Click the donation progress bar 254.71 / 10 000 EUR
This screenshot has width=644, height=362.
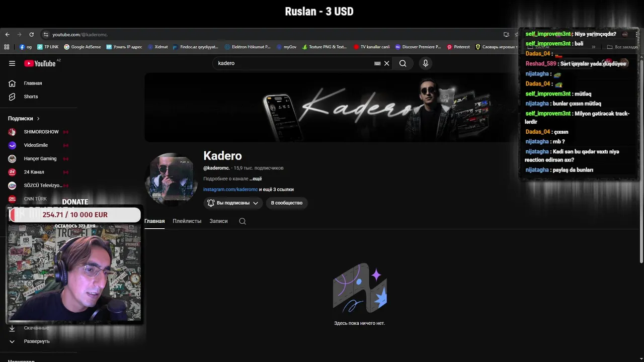coord(75,215)
